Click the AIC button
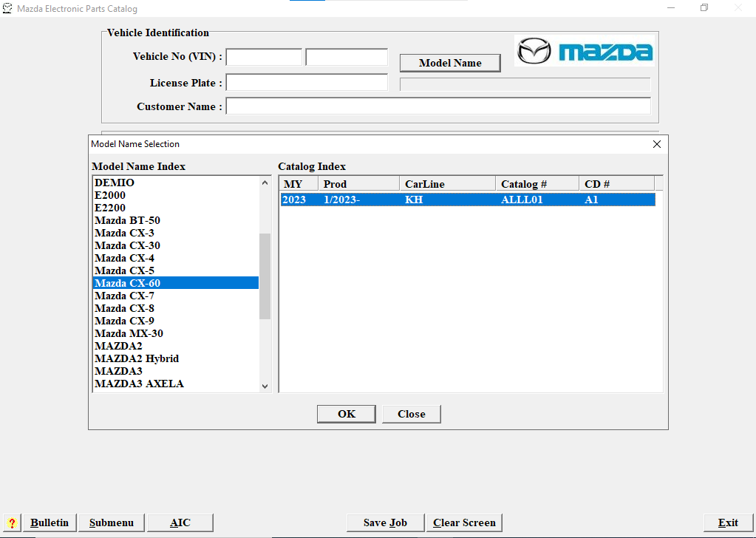Screen dimensions: 756x538 pyautogui.click(x=180, y=522)
